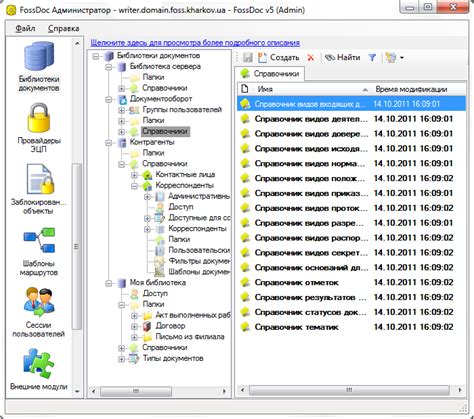Image resolution: width=474 pixels, height=419 pixels.
Task: Open Библиотеки документов in the sidebar
Action: [39, 67]
